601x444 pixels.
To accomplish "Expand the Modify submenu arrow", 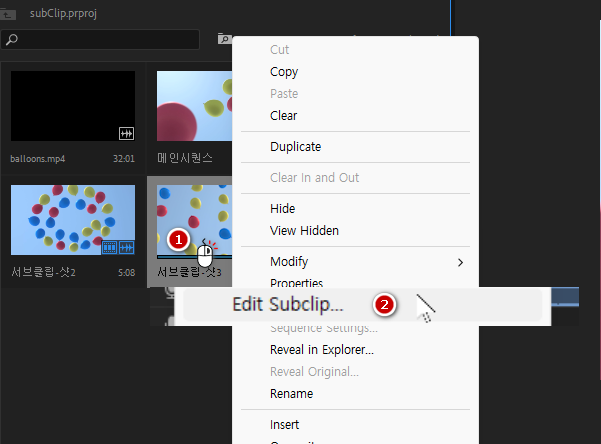I will 461,262.
